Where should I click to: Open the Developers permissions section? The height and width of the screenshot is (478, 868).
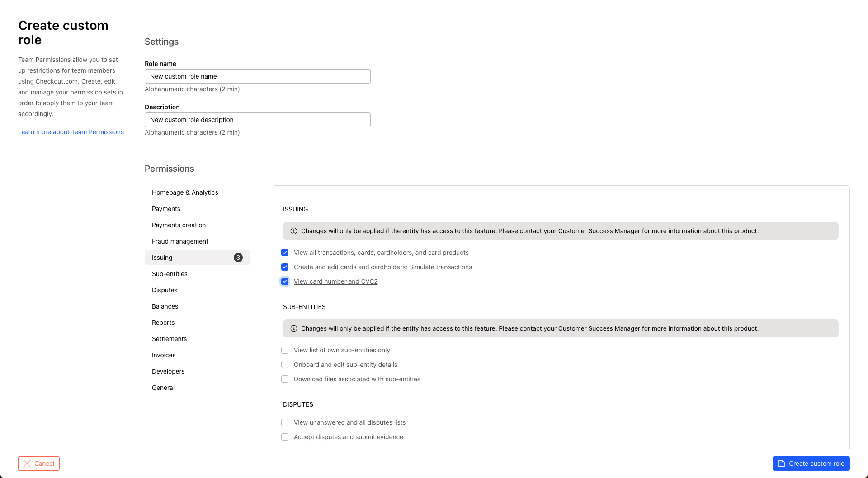click(x=168, y=371)
